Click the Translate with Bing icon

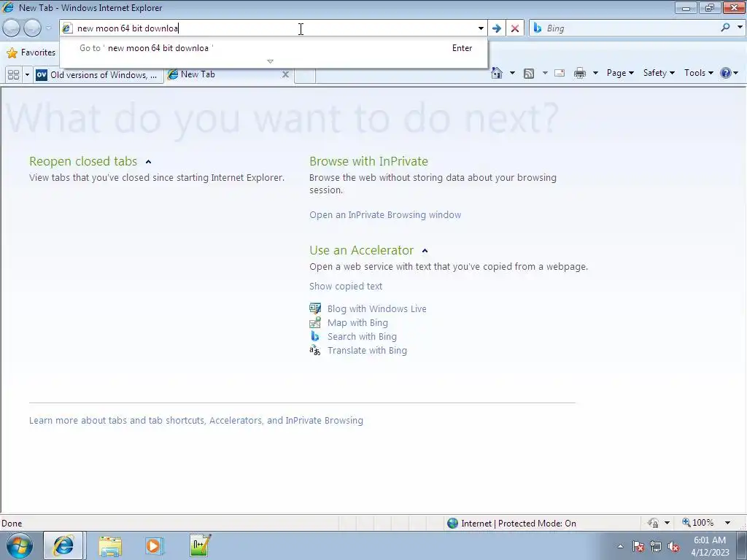315,351
